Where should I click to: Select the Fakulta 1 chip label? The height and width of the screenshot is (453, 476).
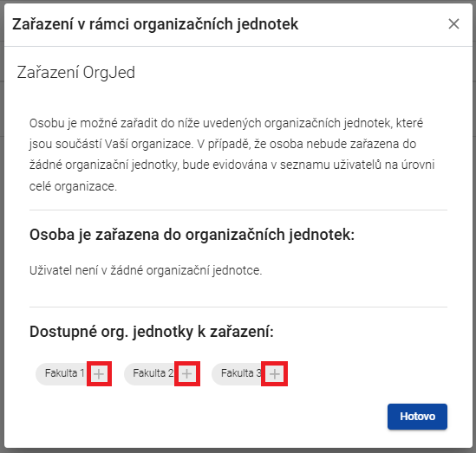tap(65, 373)
